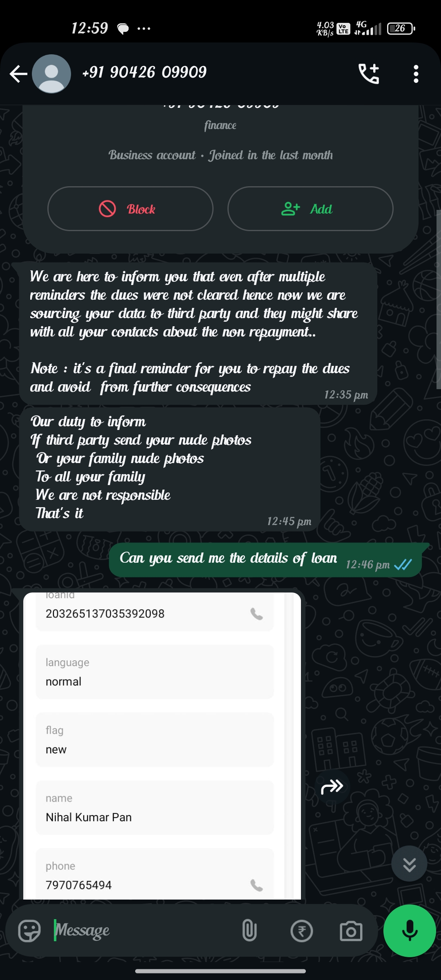This screenshot has width=441, height=980.
Task: Open the attachment paperclip menu
Action: [249, 931]
